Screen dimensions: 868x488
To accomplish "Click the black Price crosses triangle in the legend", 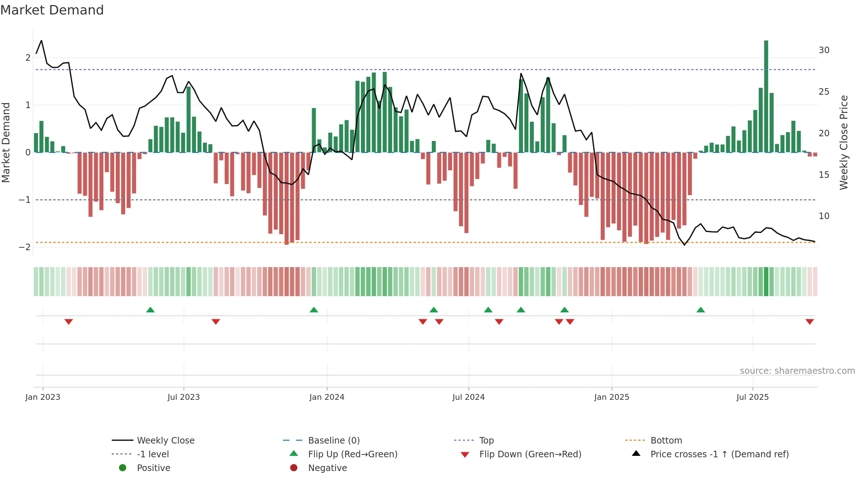I will (636, 453).
